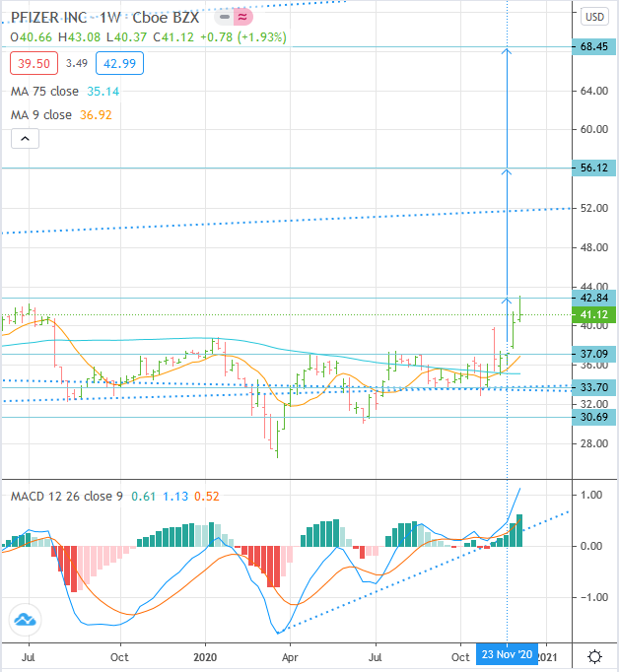Select the MA 9 close indicator label
Viewport: 619px width, 672px height.
pyautogui.click(x=41, y=115)
